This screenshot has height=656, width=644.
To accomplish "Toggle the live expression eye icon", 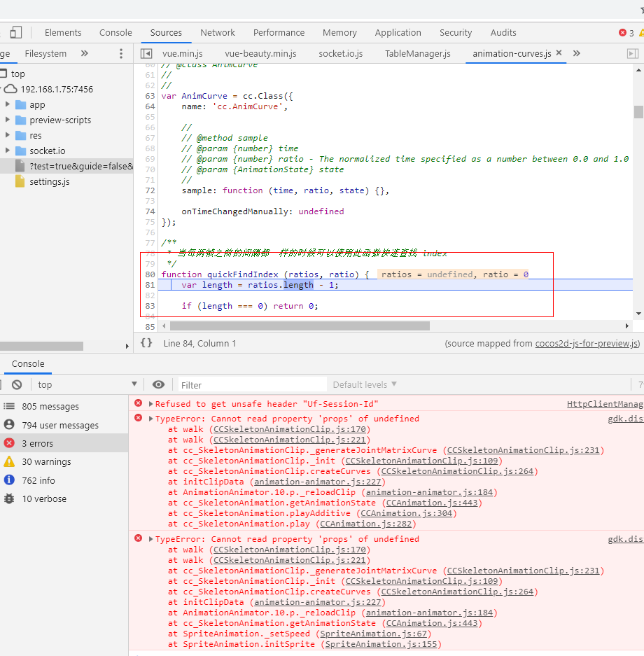I will click(x=159, y=384).
